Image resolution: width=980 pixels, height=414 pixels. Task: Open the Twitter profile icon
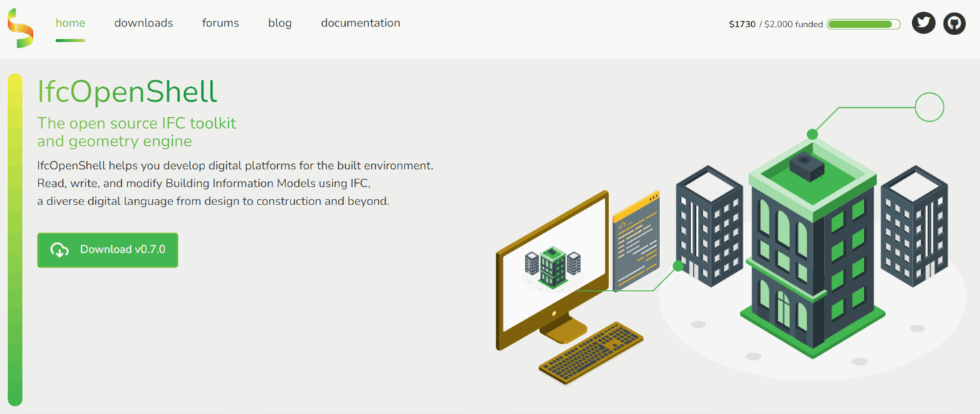pyautogui.click(x=923, y=23)
